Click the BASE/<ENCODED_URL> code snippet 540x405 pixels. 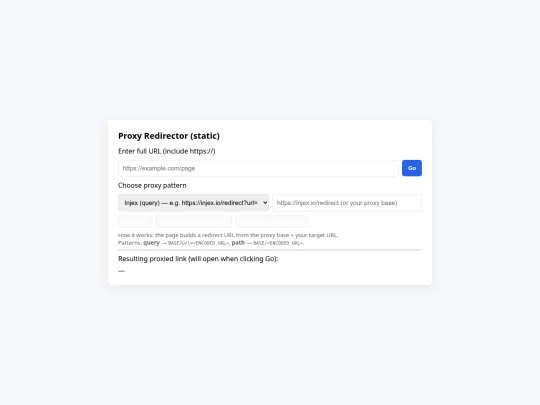point(278,243)
